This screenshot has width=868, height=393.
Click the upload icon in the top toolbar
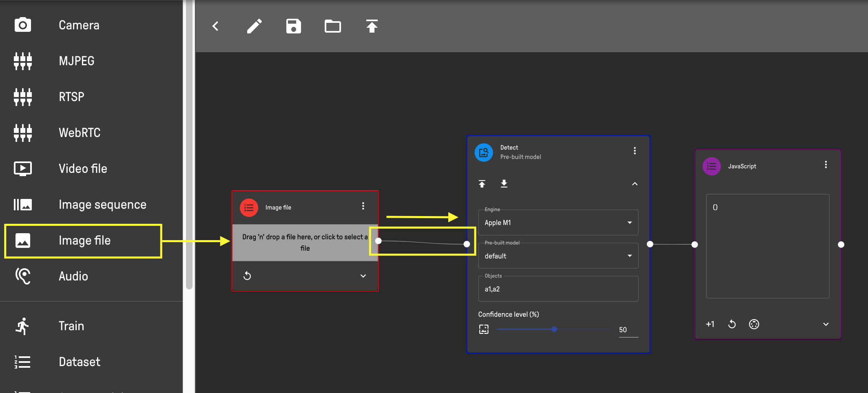(x=372, y=26)
